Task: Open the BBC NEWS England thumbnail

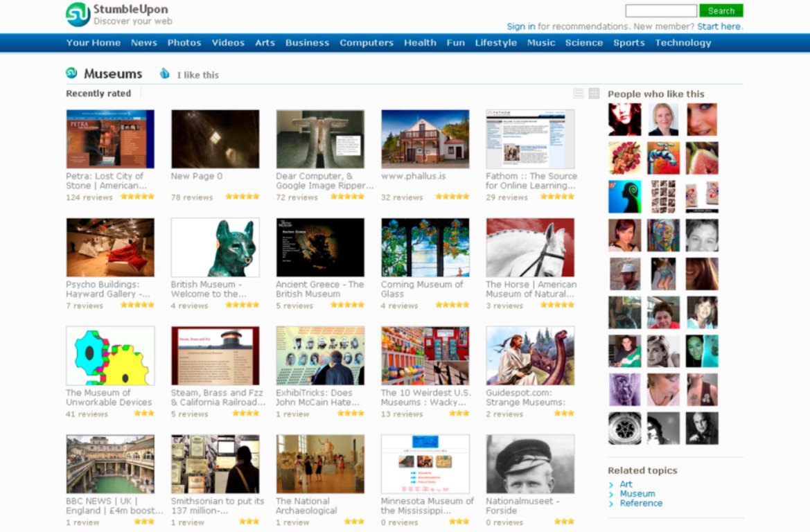Action: click(110, 464)
